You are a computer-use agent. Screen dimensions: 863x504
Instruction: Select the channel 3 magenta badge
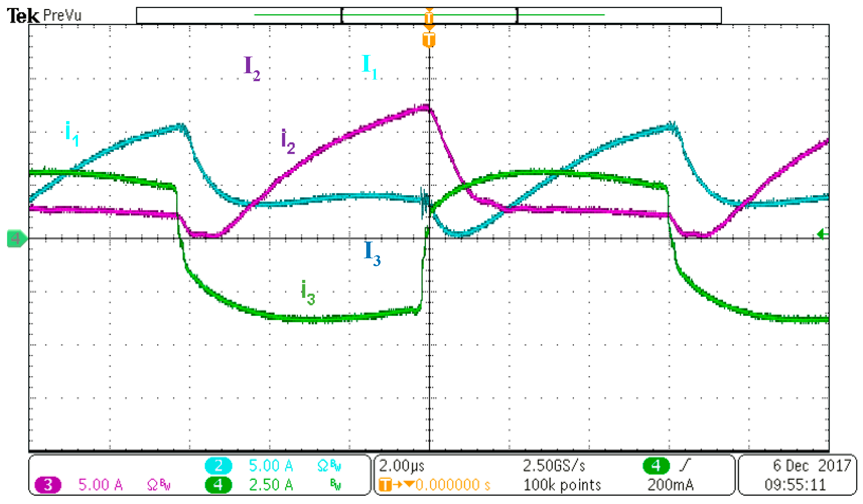point(48,485)
